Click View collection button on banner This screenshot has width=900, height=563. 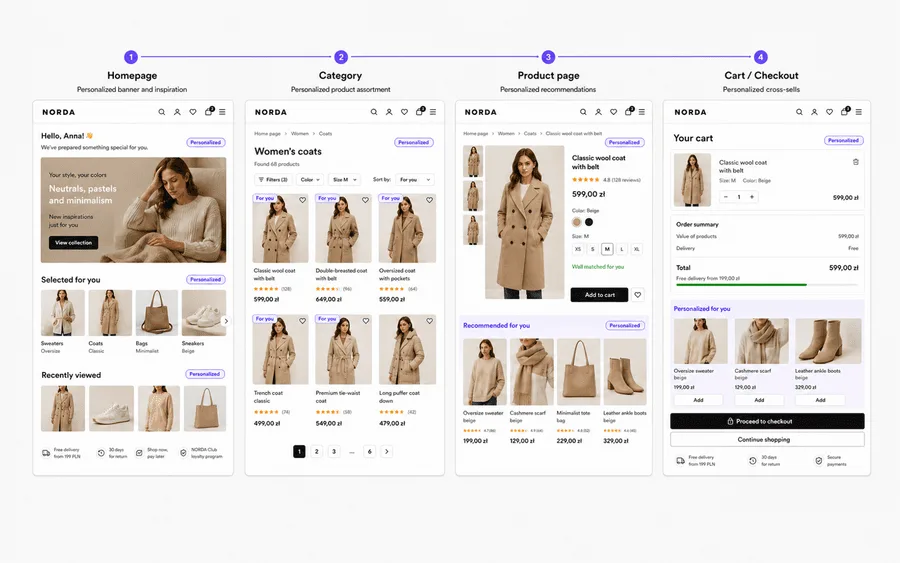pos(73,243)
